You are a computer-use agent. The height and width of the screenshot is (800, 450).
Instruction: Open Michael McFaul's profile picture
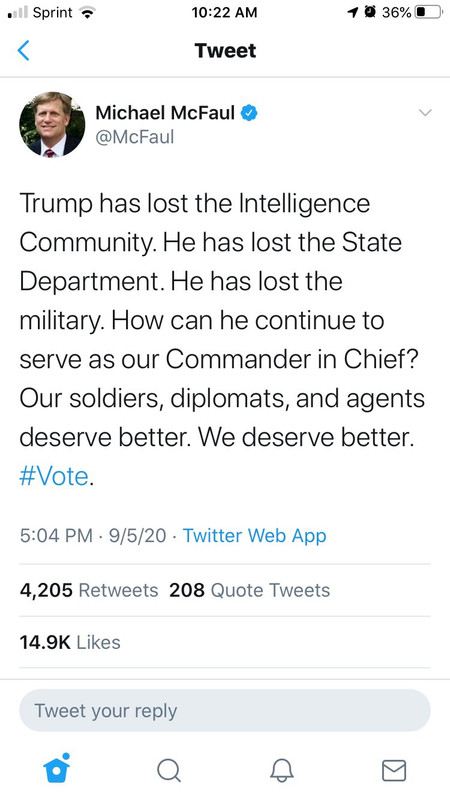point(52,124)
